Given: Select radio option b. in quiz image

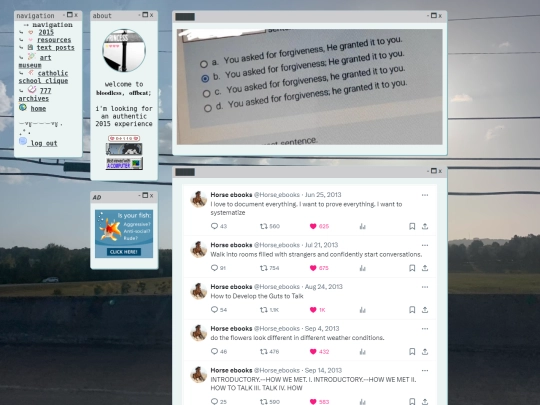Looking at the screenshot, I should [x=205, y=79].
